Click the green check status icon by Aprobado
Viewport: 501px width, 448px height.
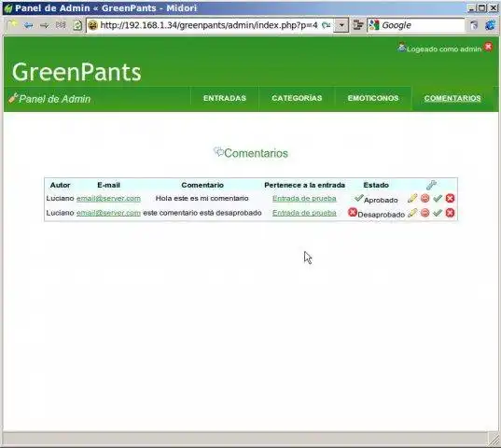click(x=359, y=198)
